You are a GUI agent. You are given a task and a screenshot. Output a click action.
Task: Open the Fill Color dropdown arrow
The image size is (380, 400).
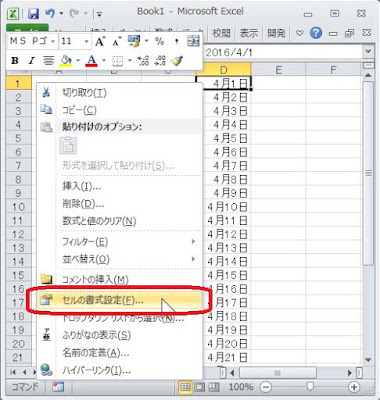(x=78, y=61)
